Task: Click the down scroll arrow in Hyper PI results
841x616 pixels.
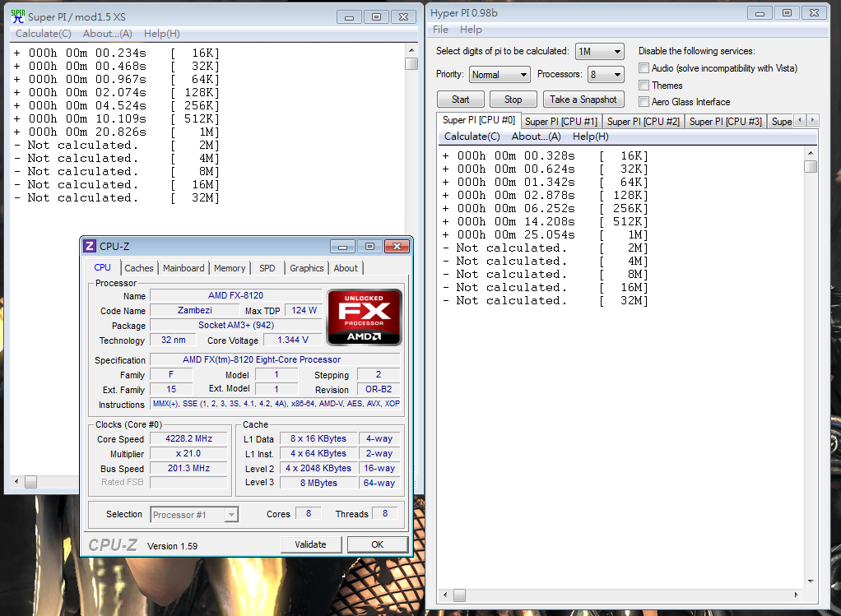Action: tap(811, 581)
